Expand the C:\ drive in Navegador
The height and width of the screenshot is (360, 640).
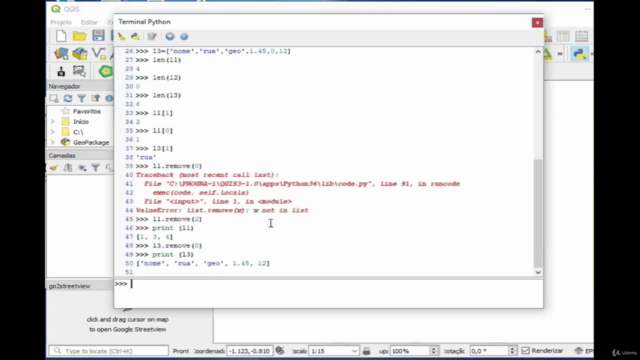53,132
